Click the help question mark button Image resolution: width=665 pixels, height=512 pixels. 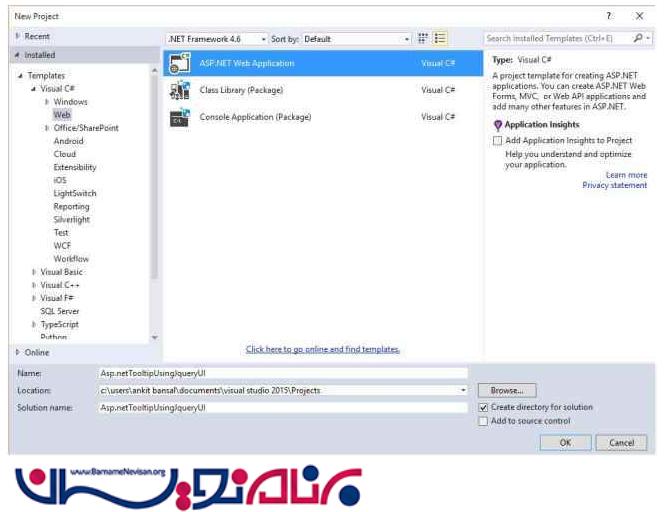pyautogui.click(x=609, y=16)
